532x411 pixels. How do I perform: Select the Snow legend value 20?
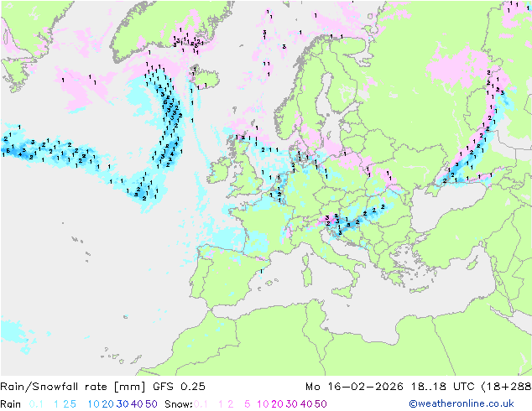tap(277, 404)
